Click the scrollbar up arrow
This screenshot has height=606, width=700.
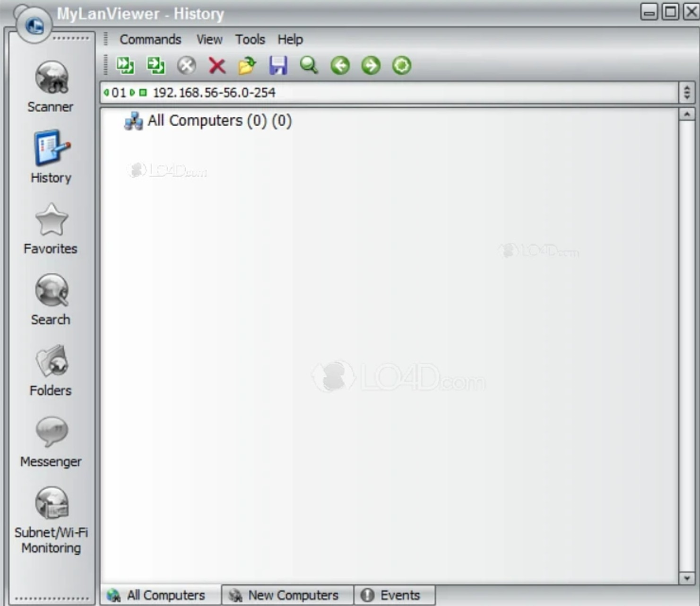[x=687, y=114]
